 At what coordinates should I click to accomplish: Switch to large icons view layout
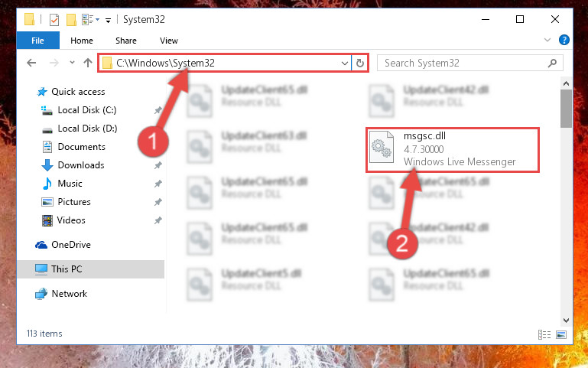coord(561,334)
